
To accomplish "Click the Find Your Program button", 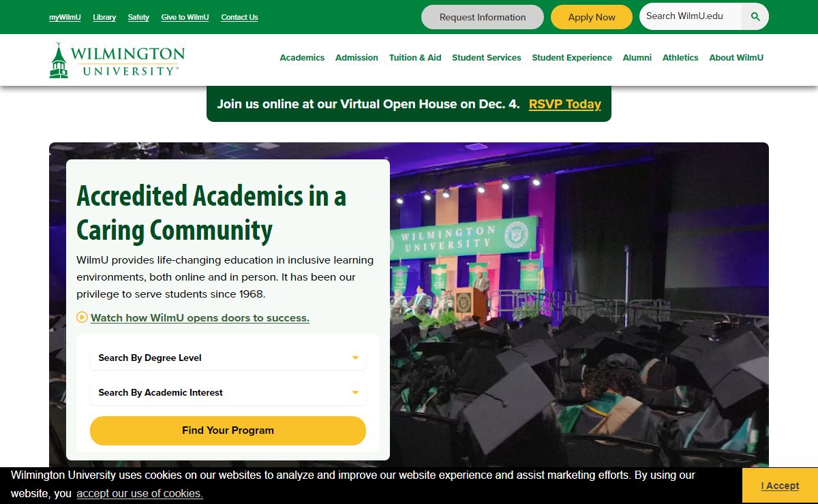I will click(228, 430).
